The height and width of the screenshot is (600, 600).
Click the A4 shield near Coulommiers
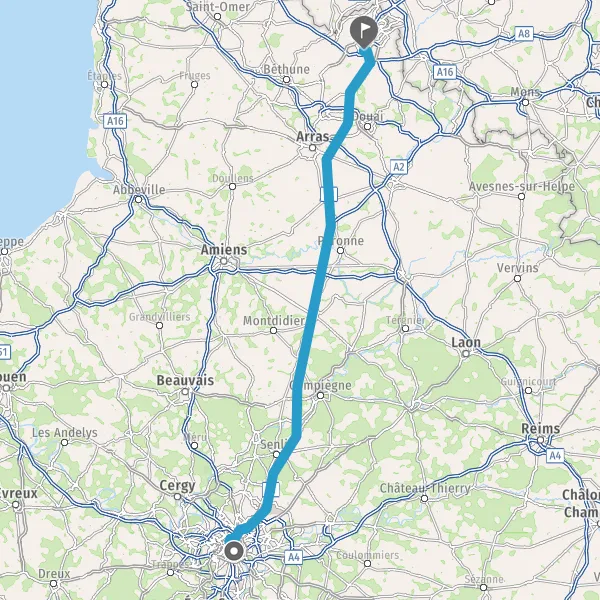[x=293, y=557]
